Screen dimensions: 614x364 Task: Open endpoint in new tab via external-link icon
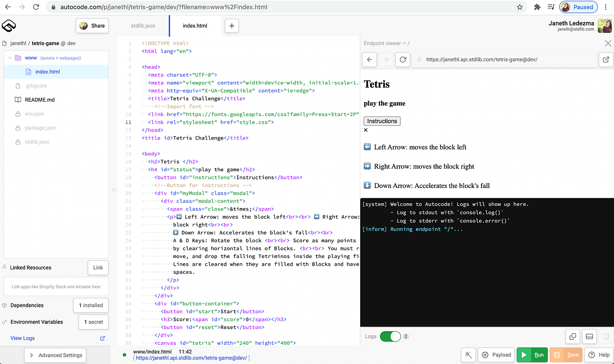[x=606, y=59]
